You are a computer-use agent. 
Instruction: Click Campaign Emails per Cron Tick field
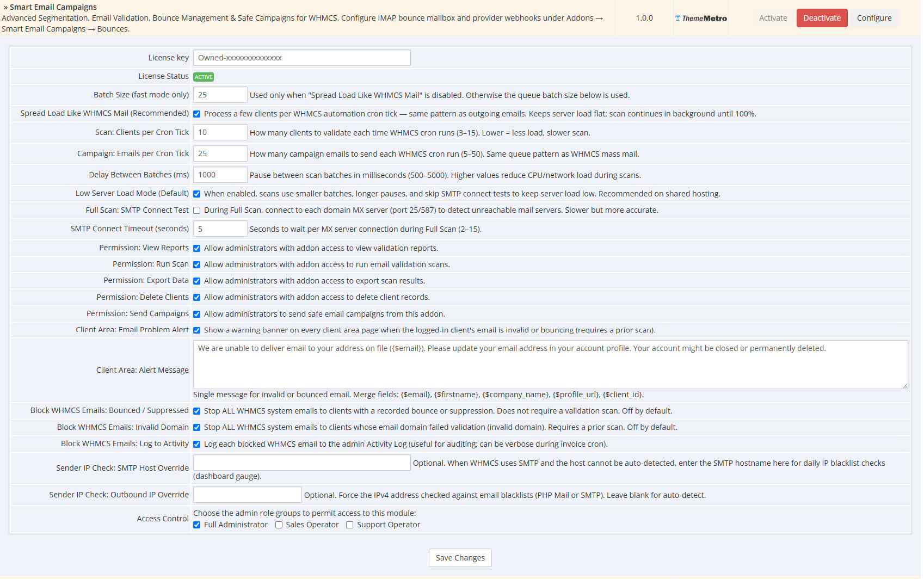pos(220,153)
